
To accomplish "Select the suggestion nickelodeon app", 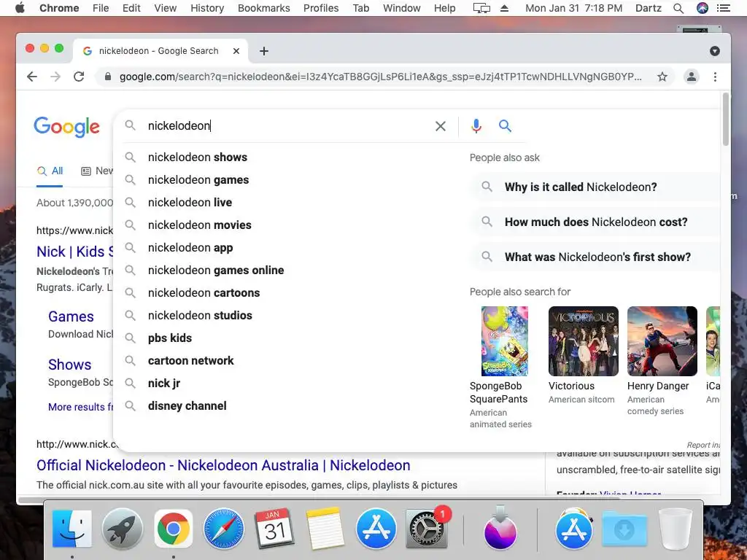I will pyautogui.click(x=190, y=248).
